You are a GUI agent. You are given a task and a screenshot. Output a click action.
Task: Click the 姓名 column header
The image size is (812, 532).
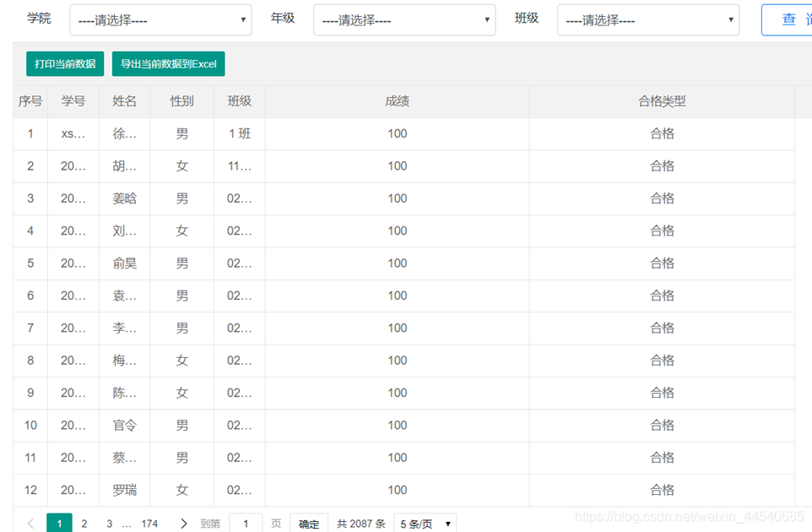[124, 101]
